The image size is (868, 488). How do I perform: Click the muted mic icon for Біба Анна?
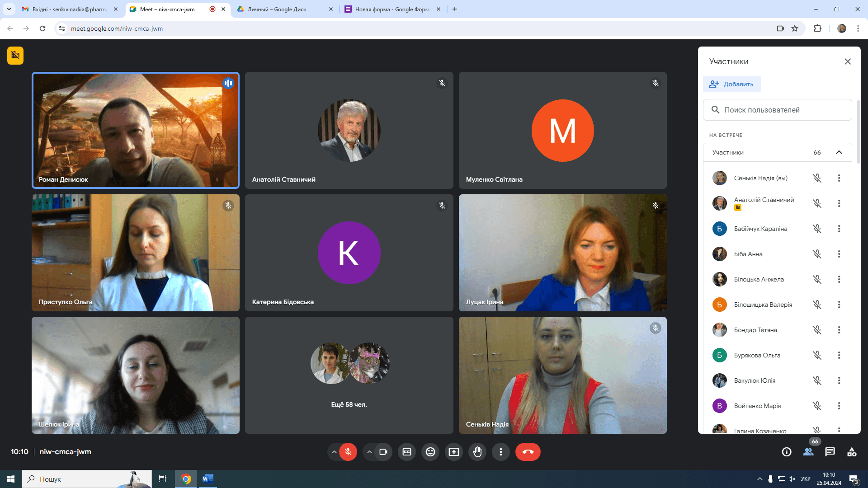pyautogui.click(x=817, y=254)
